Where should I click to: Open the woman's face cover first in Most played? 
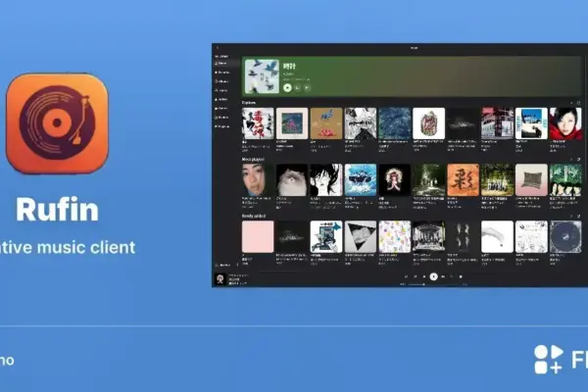click(258, 179)
